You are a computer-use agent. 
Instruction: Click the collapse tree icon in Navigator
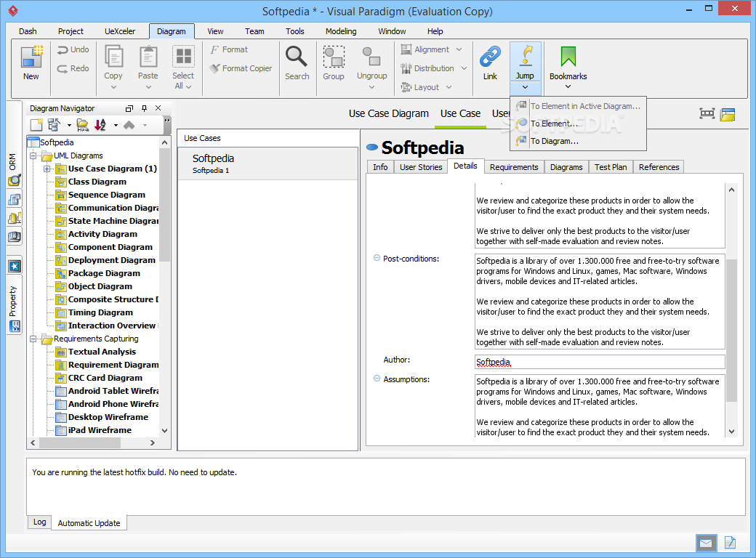[x=54, y=125]
